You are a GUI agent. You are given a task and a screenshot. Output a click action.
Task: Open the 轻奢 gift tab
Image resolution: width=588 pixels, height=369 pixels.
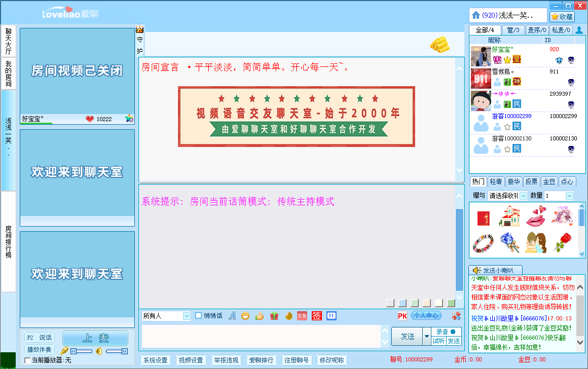coord(496,181)
